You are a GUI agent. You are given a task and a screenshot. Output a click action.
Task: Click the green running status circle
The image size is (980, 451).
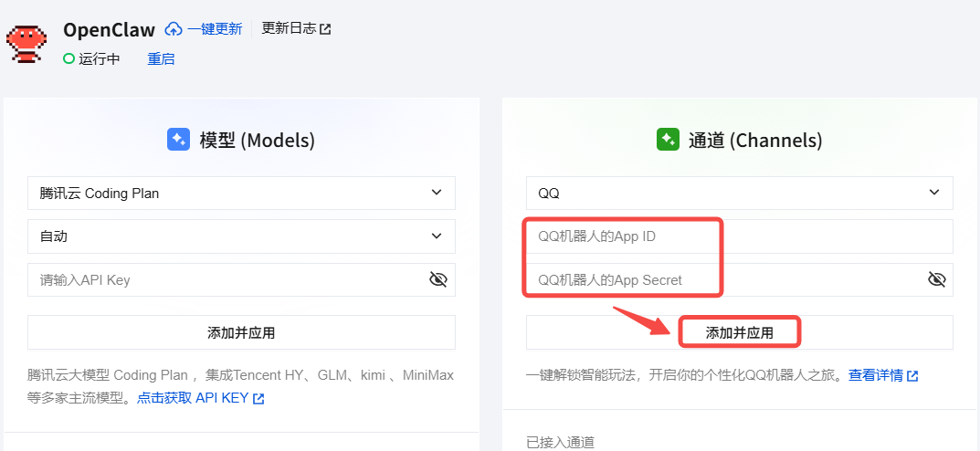point(68,58)
